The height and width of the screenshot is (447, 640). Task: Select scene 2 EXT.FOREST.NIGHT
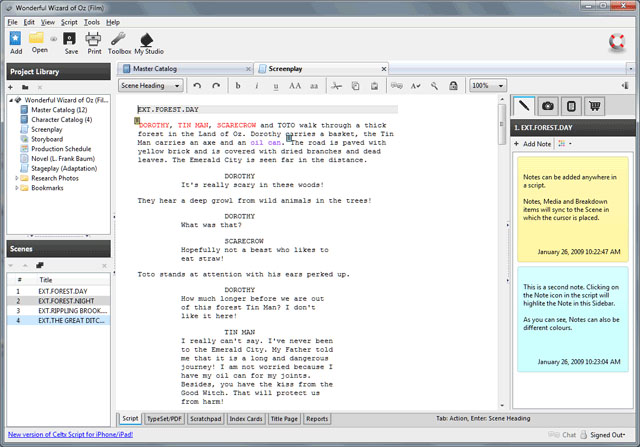point(58,301)
